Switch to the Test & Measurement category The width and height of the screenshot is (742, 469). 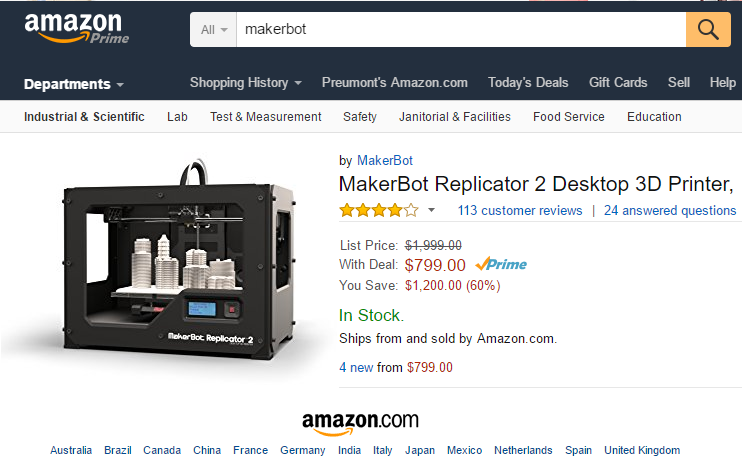click(x=265, y=117)
